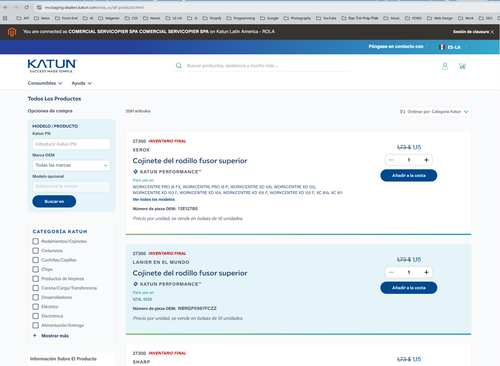Add the Lanier Cojinete to cart
Image resolution: width=500 pixels, height=366 pixels.
[409, 288]
